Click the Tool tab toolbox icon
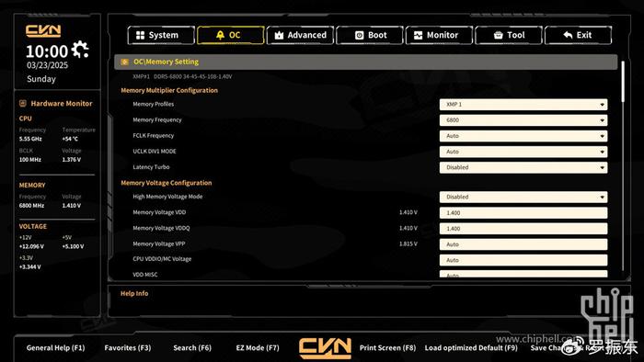The height and width of the screenshot is (362, 644). point(499,35)
